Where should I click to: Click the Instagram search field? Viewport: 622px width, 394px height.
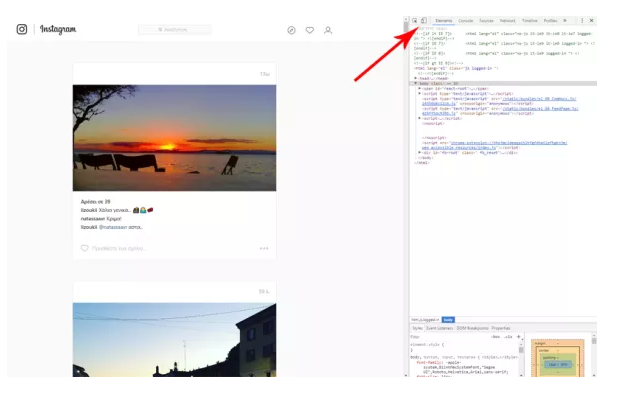[175, 30]
